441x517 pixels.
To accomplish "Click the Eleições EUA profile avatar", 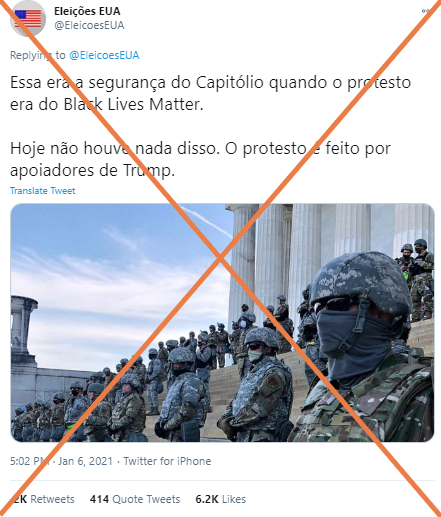I will [28, 19].
